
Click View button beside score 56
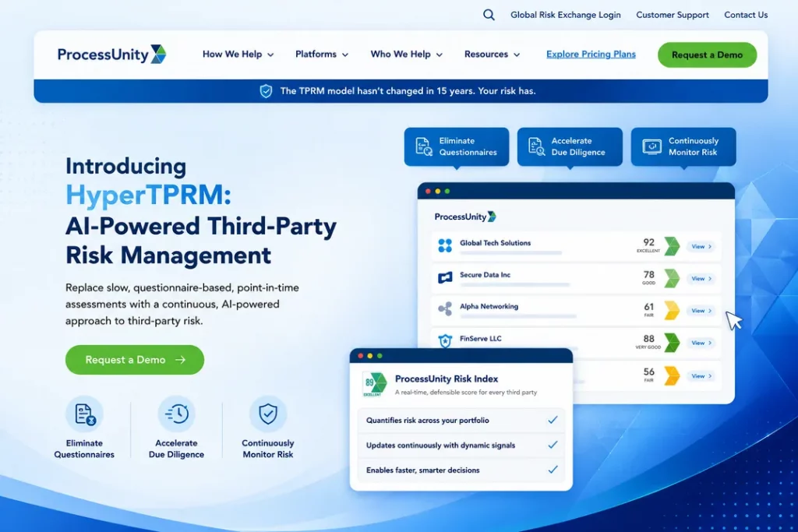click(x=701, y=376)
